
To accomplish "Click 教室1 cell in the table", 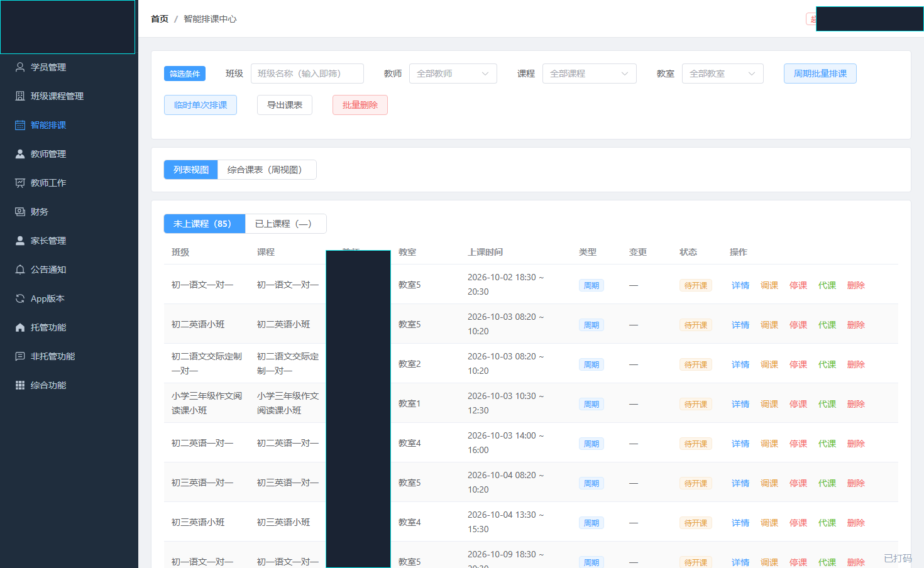I will point(410,403).
